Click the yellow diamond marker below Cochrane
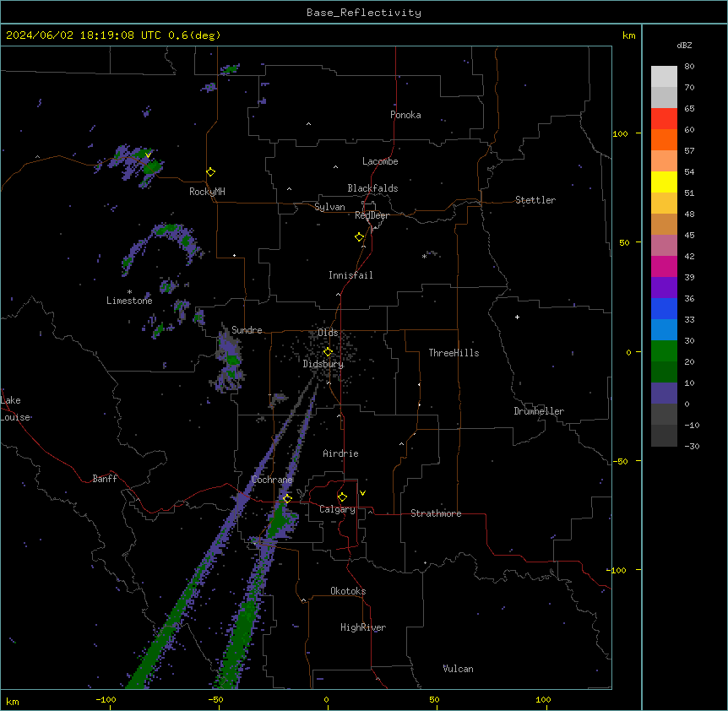The width and height of the screenshot is (728, 711). point(287,499)
